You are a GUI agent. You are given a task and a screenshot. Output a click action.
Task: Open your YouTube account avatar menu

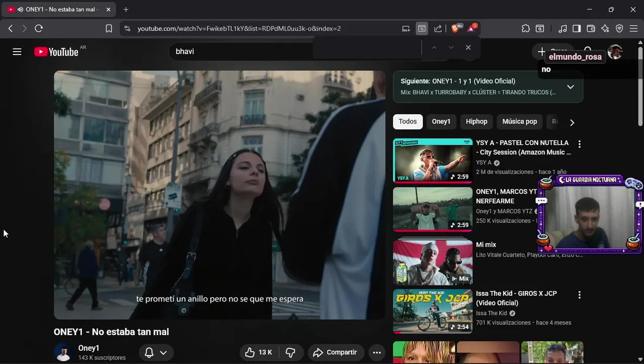[615, 52]
